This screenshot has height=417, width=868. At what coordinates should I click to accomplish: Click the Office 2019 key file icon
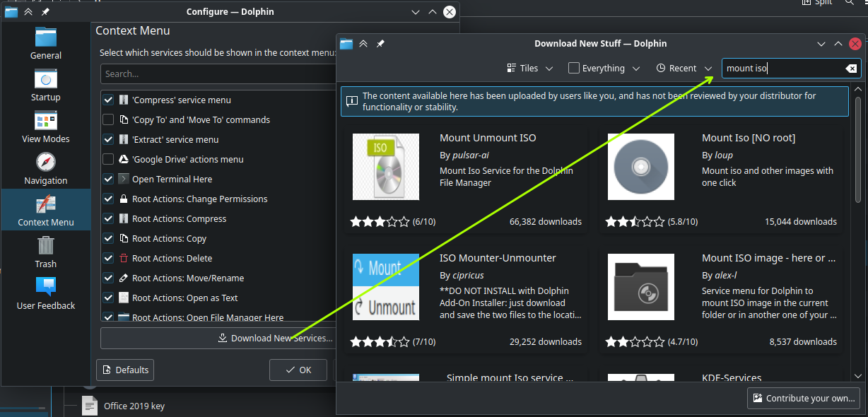click(x=90, y=406)
